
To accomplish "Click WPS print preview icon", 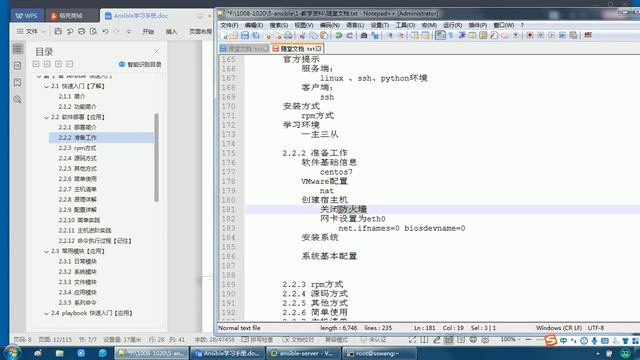I will coord(93,31).
